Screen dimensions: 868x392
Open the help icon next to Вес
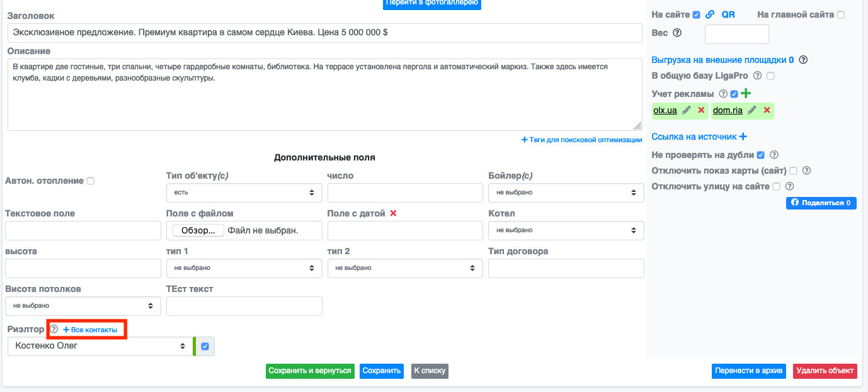(677, 33)
